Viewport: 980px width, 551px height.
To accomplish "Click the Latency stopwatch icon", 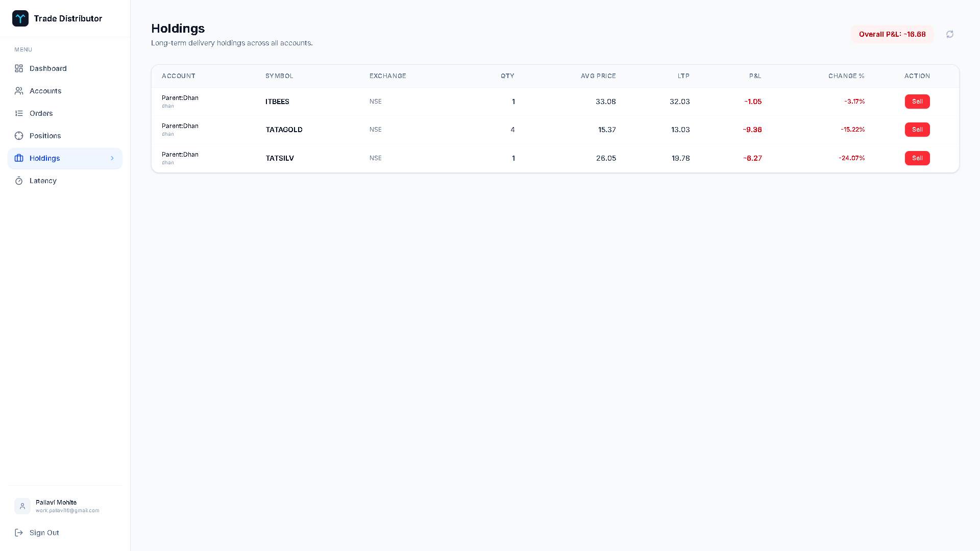I will tap(19, 181).
